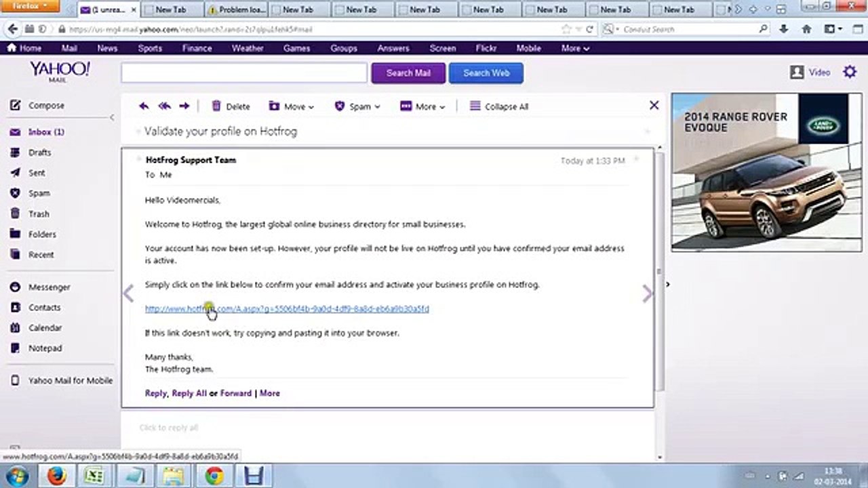Collapse the left sidebar arrow

click(x=112, y=117)
